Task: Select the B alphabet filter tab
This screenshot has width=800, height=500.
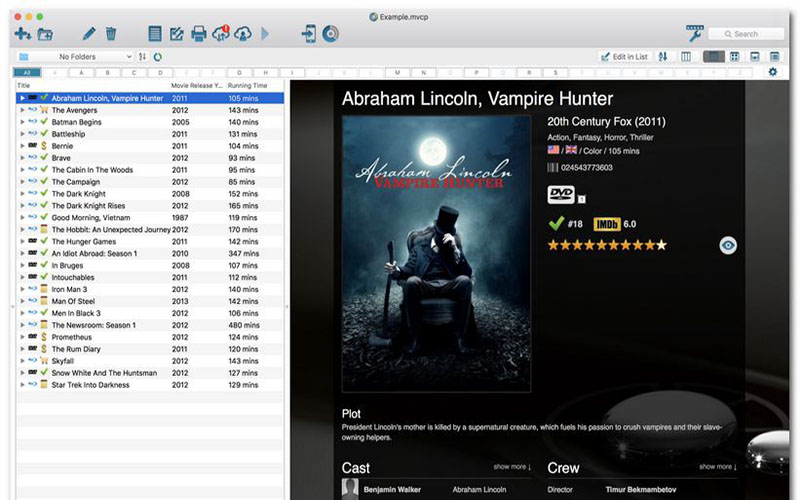Action: [107, 72]
